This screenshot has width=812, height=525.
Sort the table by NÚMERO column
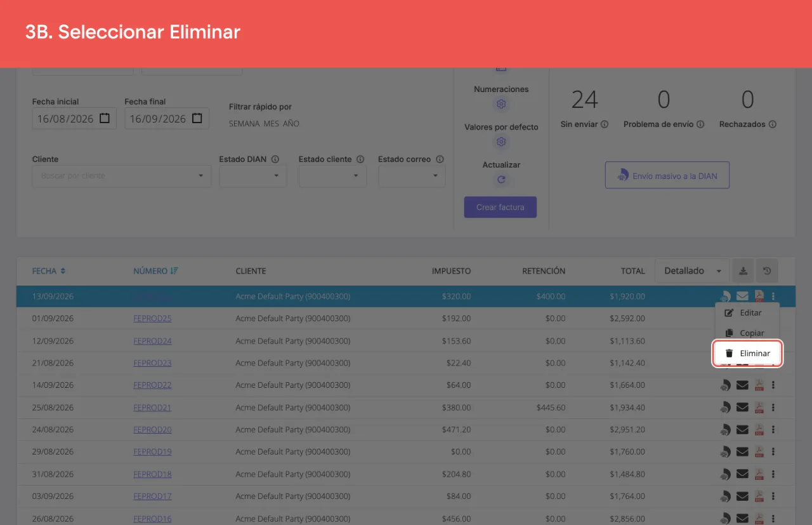[156, 271]
